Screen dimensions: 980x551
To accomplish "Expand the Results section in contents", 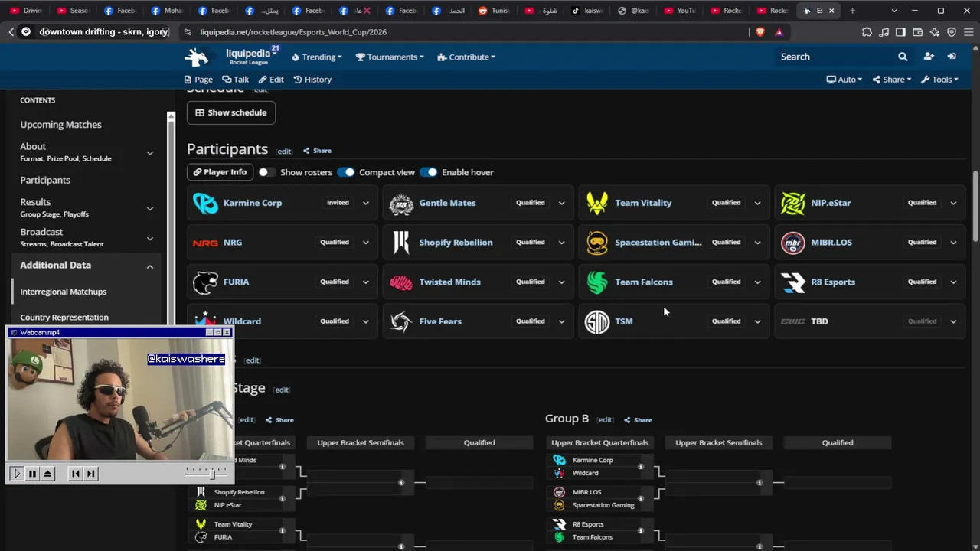I will tap(150, 208).
